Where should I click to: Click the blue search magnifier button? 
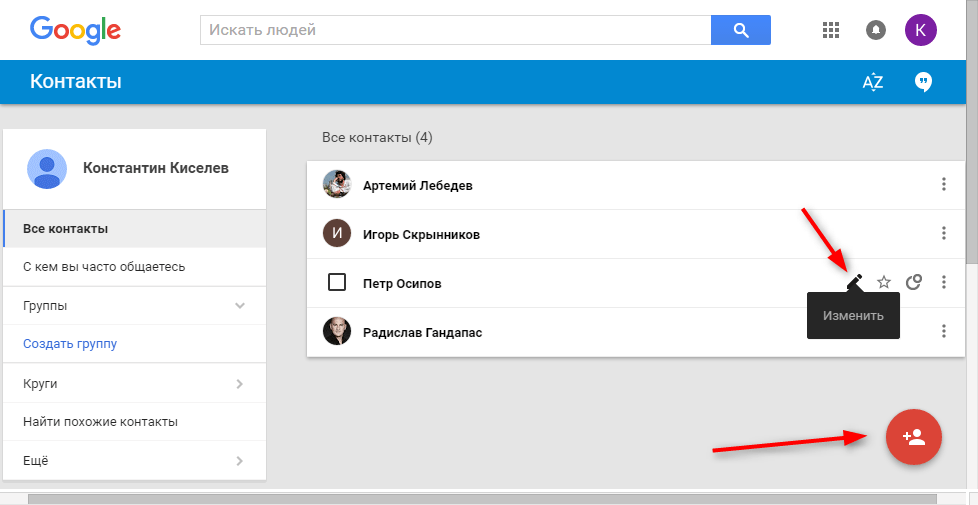[x=740, y=30]
